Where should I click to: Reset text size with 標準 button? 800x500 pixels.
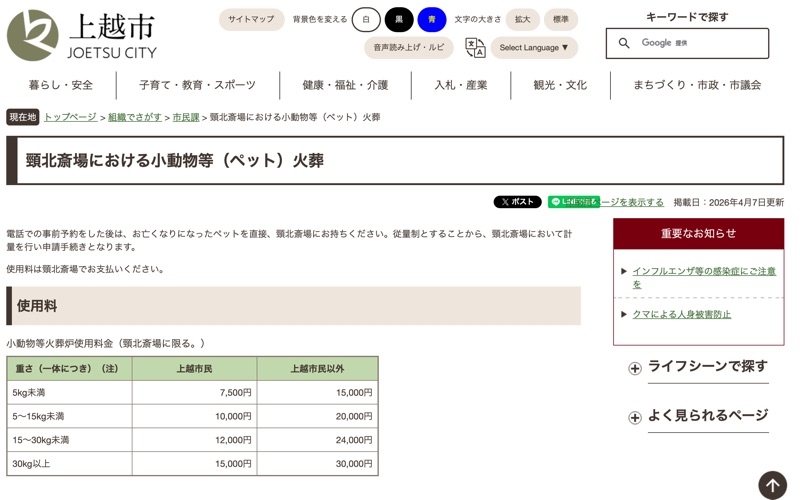[561, 19]
